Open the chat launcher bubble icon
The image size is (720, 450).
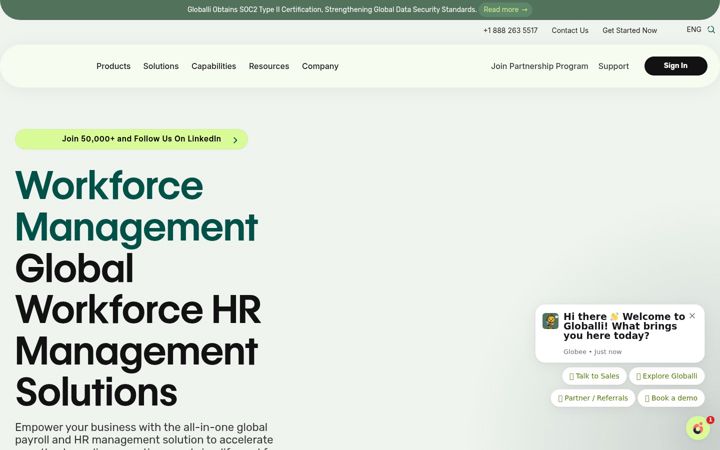[x=698, y=428]
